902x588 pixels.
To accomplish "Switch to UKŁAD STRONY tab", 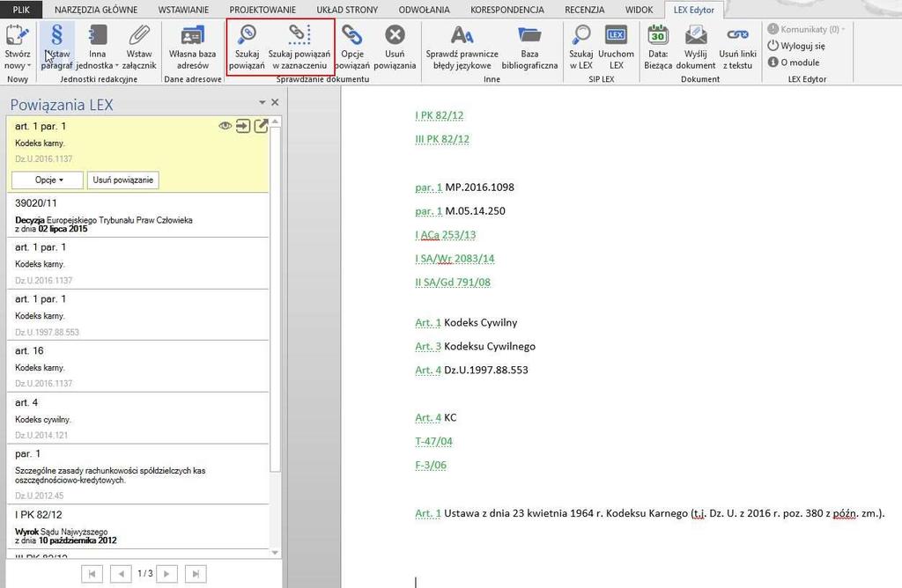I will click(x=347, y=10).
